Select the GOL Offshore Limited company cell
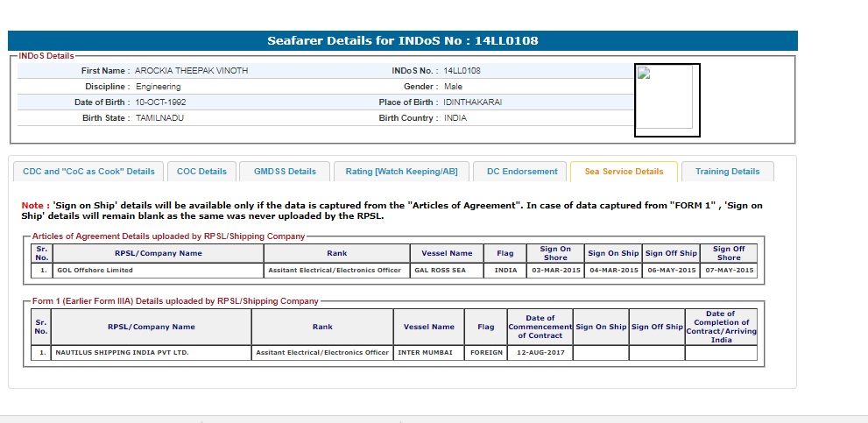This screenshot has height=423, width=868. pos(95,271)
